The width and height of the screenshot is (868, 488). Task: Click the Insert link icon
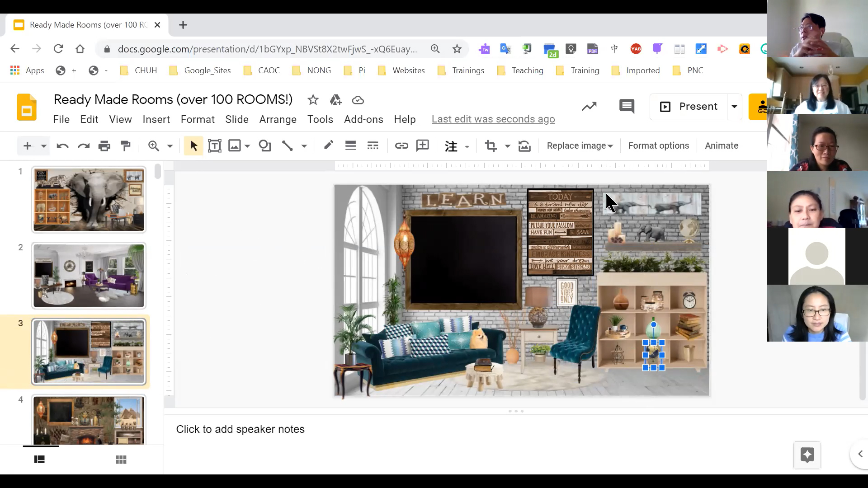[x=401, y=145]
